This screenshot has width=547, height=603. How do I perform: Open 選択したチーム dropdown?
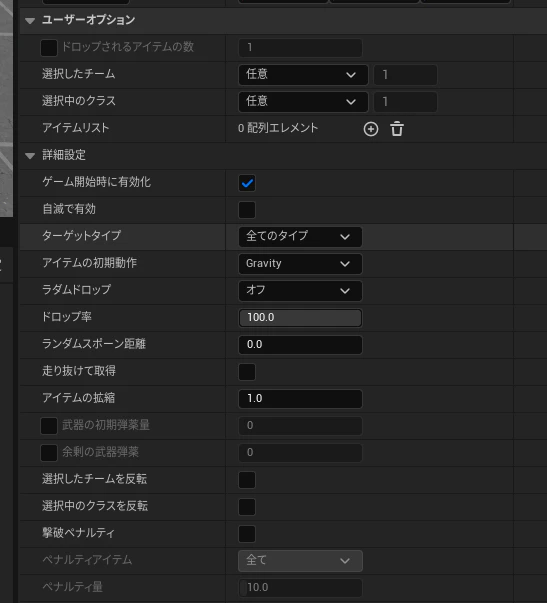click(303, 75)
